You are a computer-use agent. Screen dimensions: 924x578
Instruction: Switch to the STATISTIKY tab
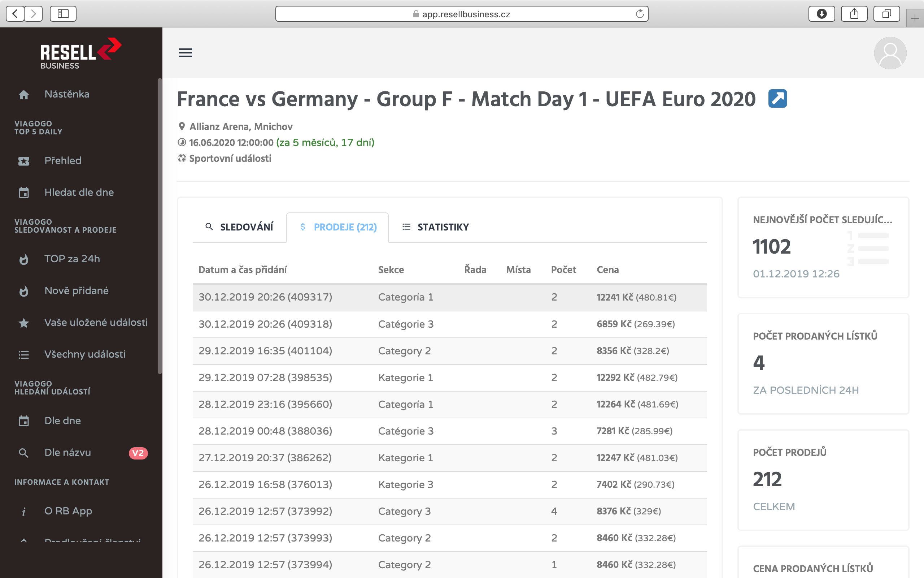[436, 227]
